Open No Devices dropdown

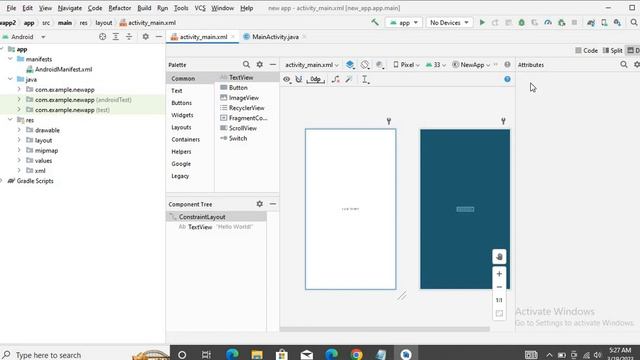449,22
